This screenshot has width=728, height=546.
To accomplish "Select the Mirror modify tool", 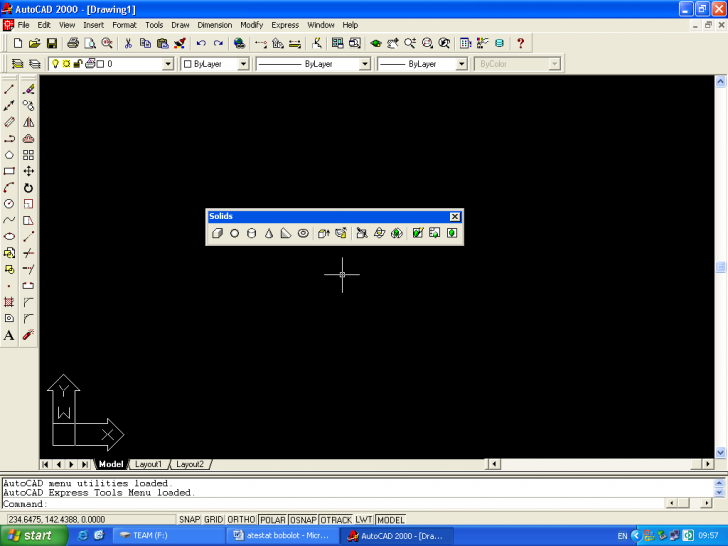I will [x=28, y=122].
